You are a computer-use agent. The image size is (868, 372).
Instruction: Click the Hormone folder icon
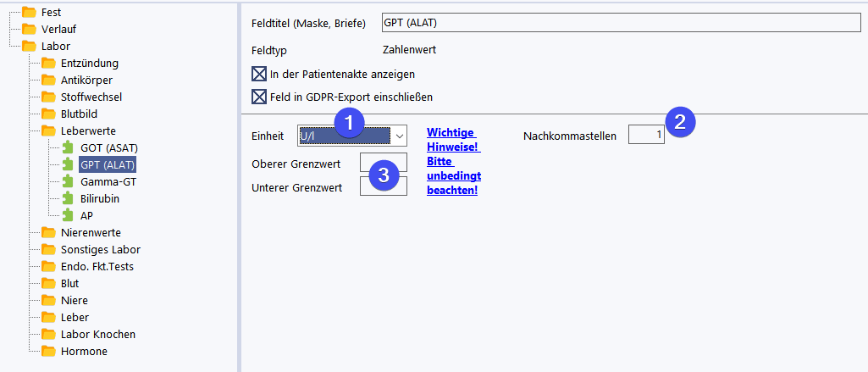click(48, 351)
